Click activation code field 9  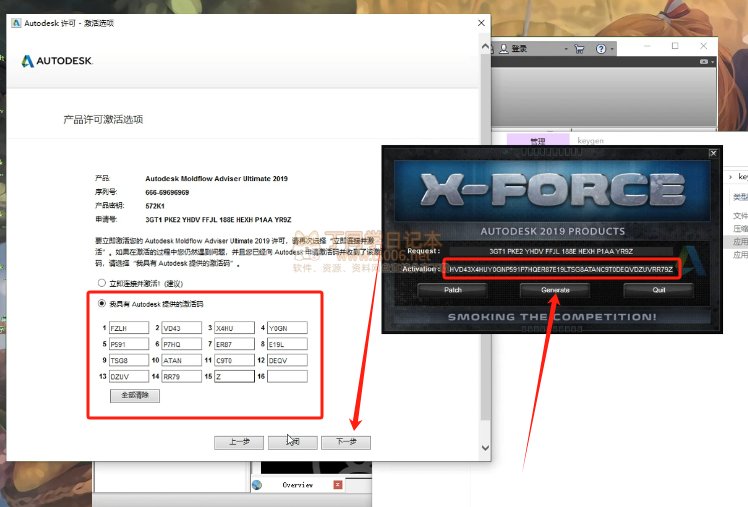click(129, 360)
